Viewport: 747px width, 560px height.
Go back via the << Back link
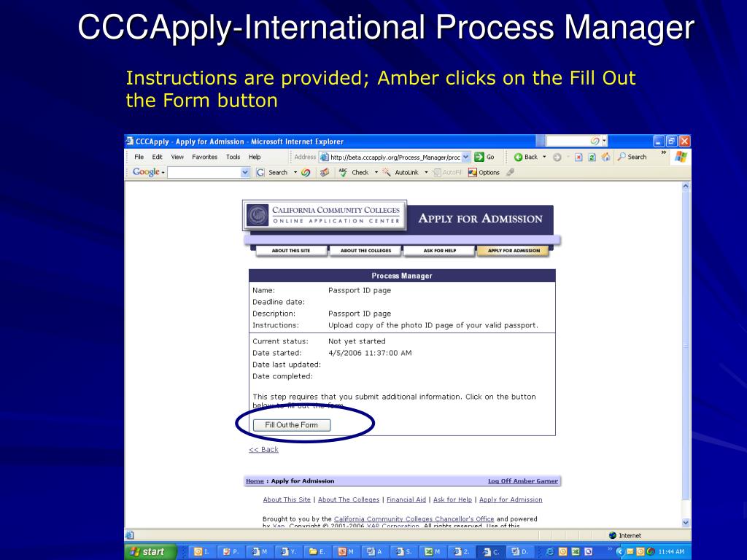click(x=263, y=449)
